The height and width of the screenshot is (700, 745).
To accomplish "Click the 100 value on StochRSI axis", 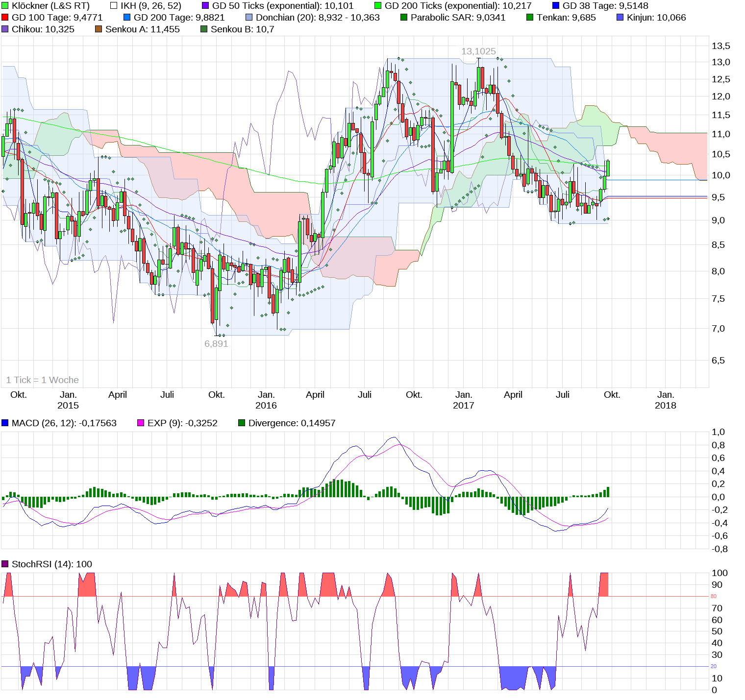I will pyautogui.click(x=720, y=573).
